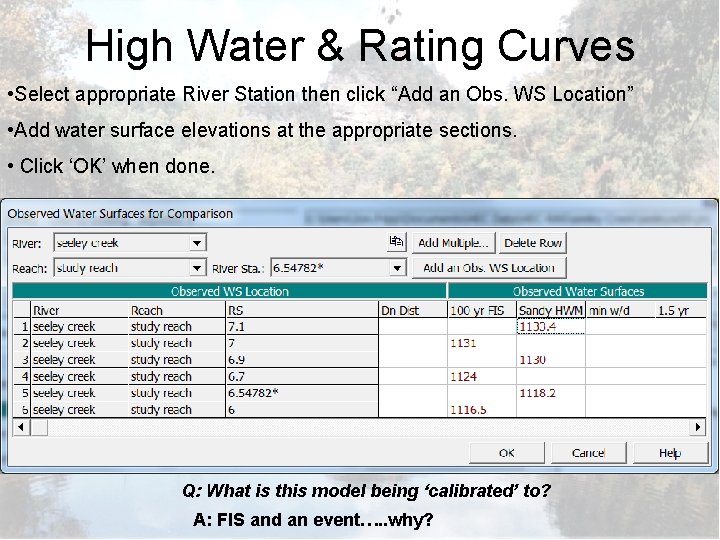The image size is (720, 540).
Task: Open Help in the dialog
Action: click(x=670, y=453)
